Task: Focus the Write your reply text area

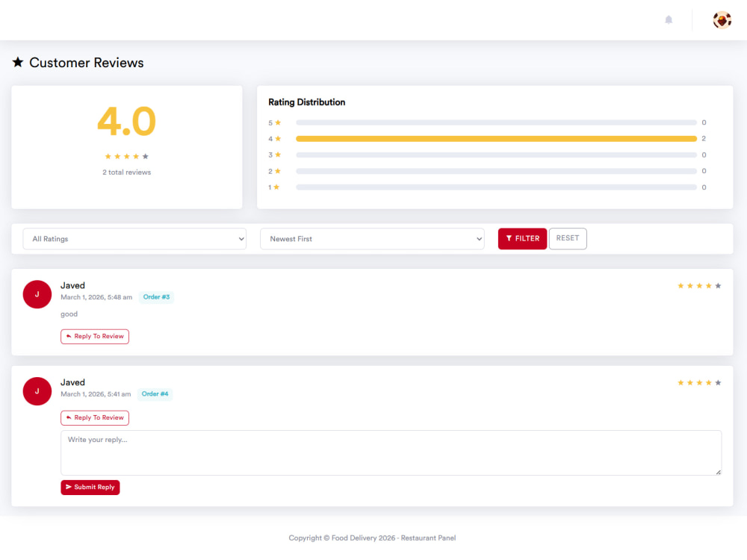Action: coord(391,453)
